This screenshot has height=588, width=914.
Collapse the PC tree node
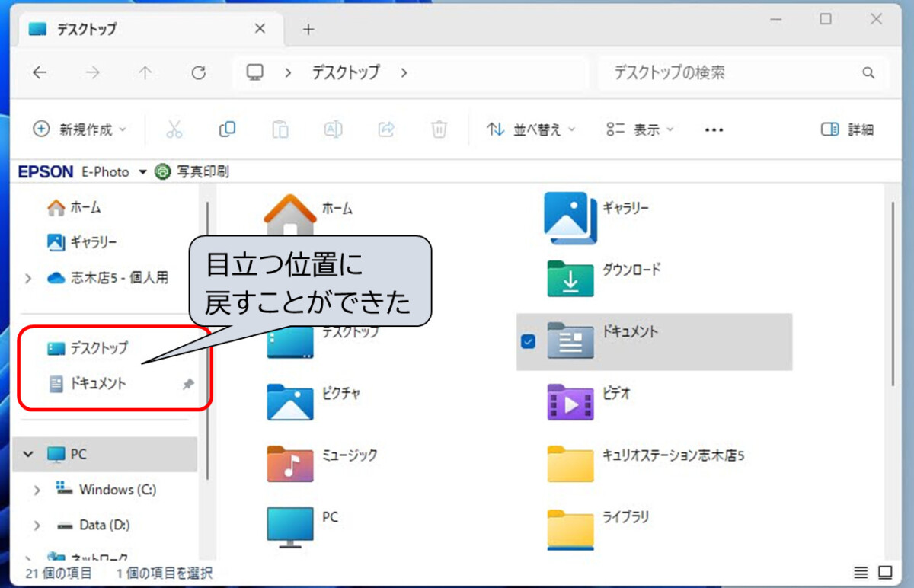pos(29,454)
